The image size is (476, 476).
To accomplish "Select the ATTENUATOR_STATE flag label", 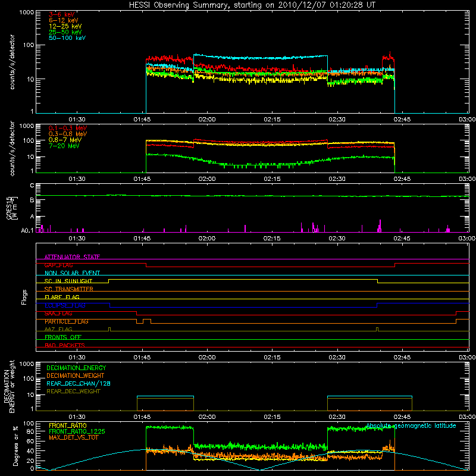I will 72,257.
